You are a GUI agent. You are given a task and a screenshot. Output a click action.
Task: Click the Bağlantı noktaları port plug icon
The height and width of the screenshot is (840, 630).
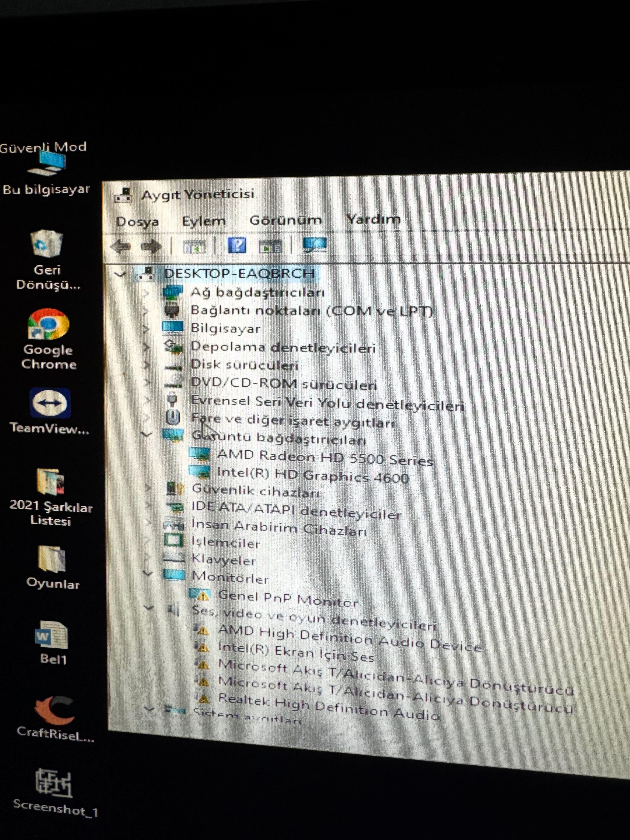point(172,310)
